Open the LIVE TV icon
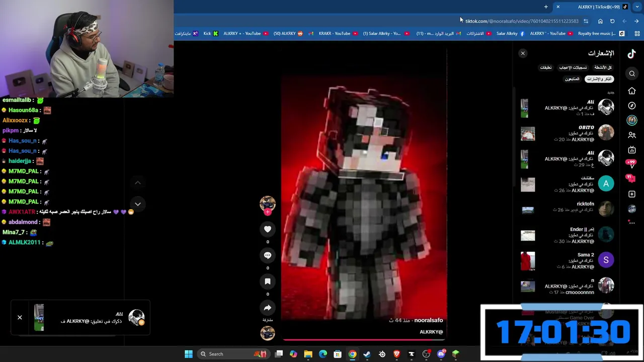This screenshot has width=644, height=362. (x=632, y=150)
